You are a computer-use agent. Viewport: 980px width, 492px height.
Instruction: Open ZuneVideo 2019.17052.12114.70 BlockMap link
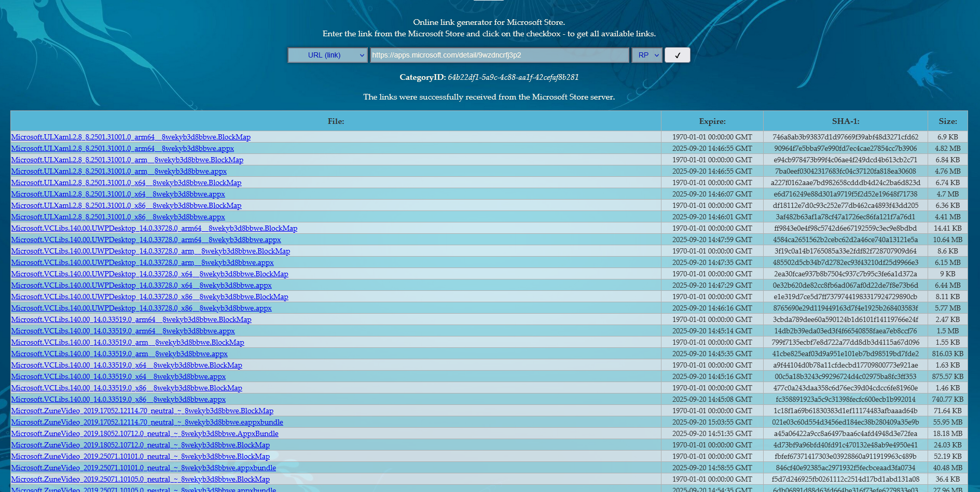[142, 411]
